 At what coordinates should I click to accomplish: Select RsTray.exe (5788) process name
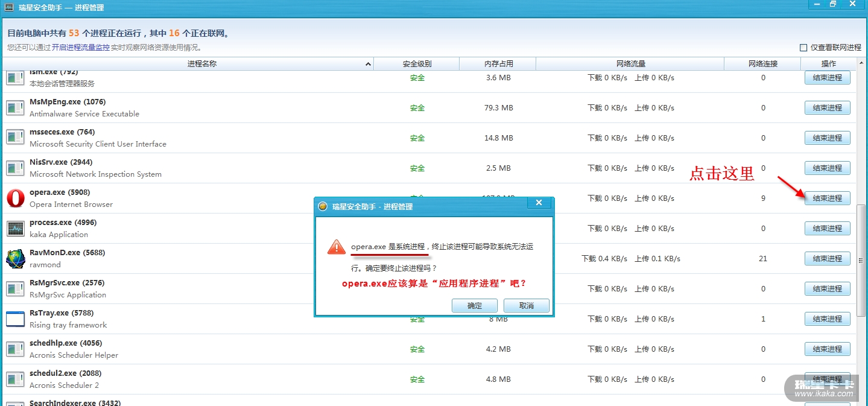tap(62, 313)
